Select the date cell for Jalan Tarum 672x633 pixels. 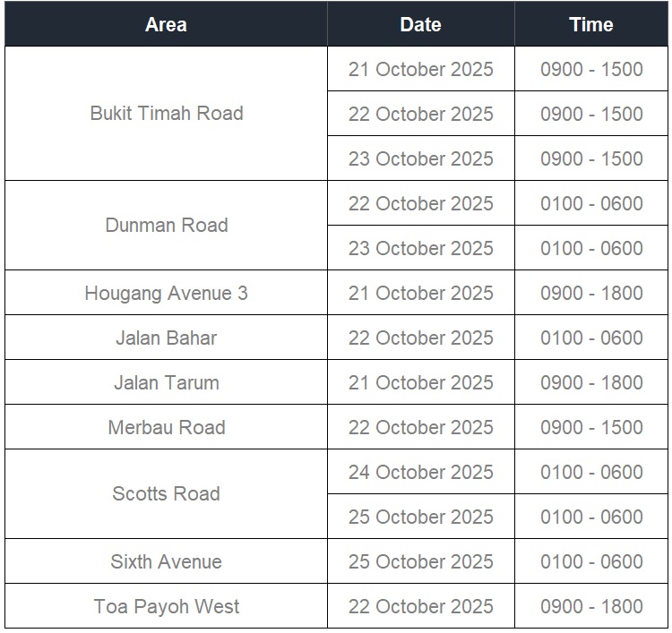pos(420,382)
